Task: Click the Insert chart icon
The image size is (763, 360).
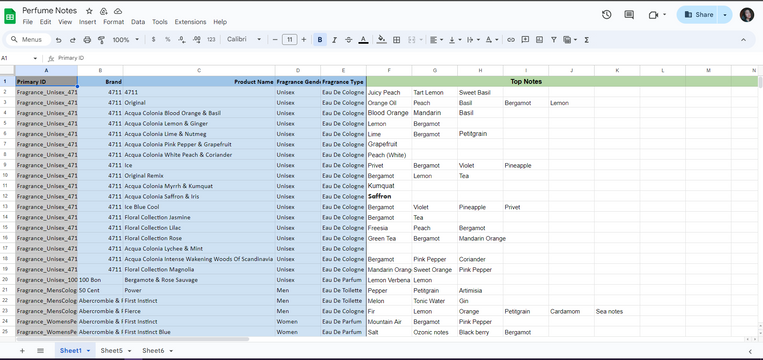Action: pyautogui.click(x=539, y=40)
